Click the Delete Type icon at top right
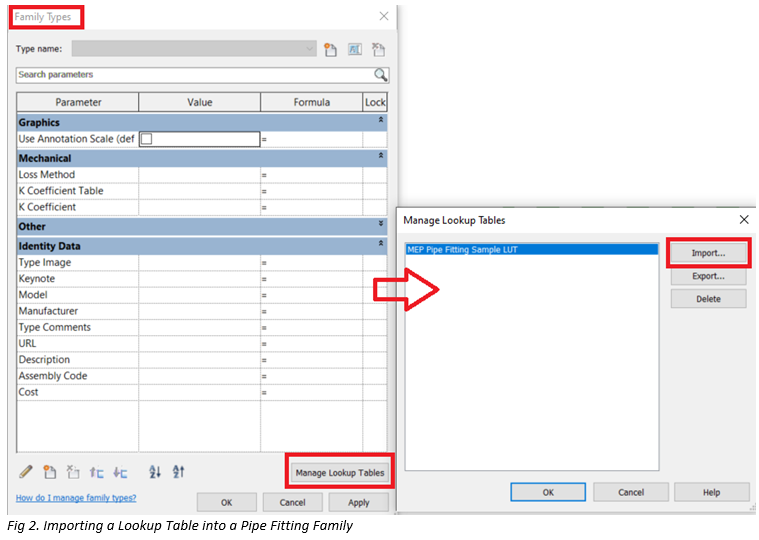 click(379, 49)
